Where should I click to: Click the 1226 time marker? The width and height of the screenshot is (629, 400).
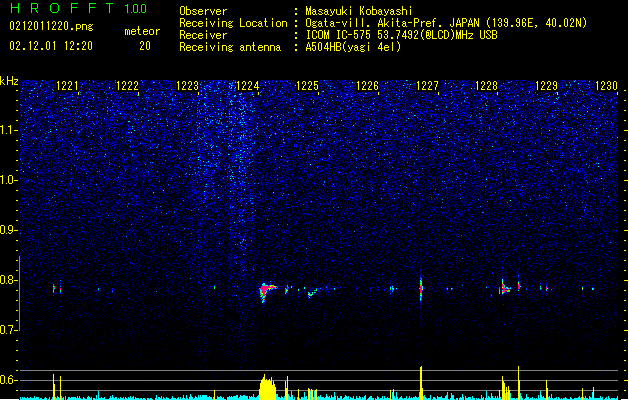[367, 85]
